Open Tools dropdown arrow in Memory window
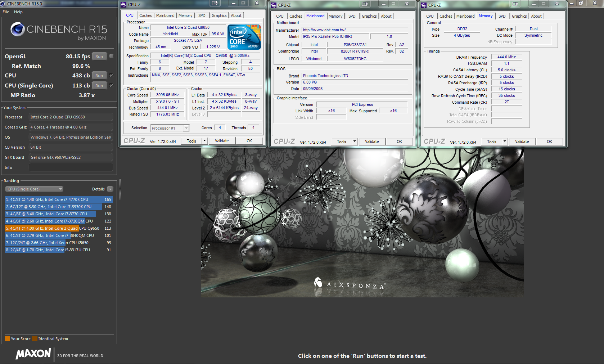Image resolution: width=604 pixels, height=364 pixels. [505, 141]
